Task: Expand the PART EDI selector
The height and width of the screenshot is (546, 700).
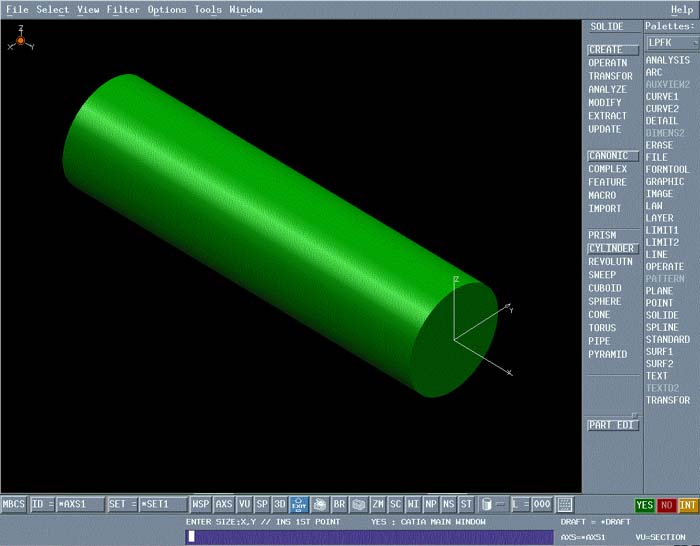Action: pos(612,425)
